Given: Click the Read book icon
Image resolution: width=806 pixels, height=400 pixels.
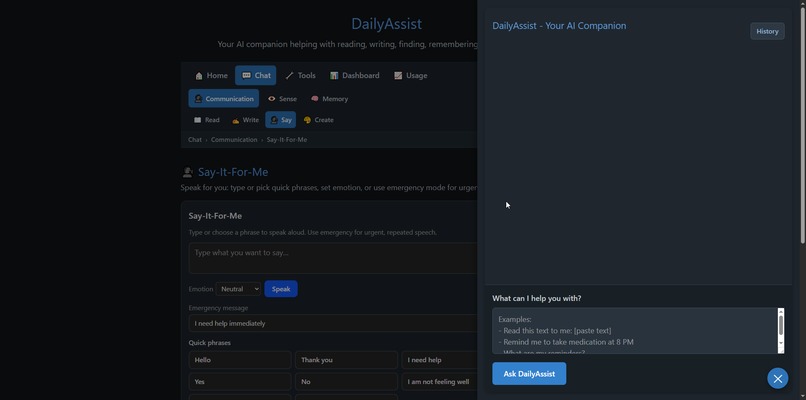Looking at the screenshot, I should tap(197, 120).
